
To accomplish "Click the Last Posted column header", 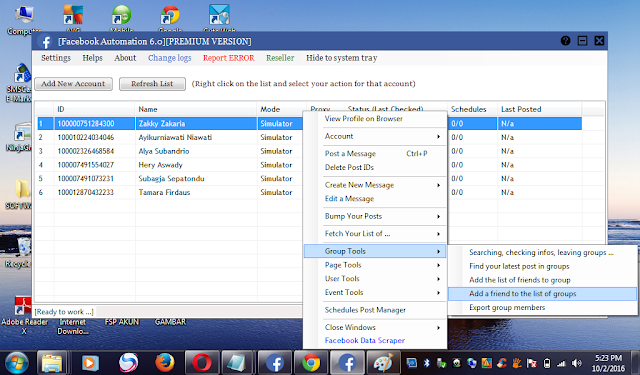I will pos(540,109).
